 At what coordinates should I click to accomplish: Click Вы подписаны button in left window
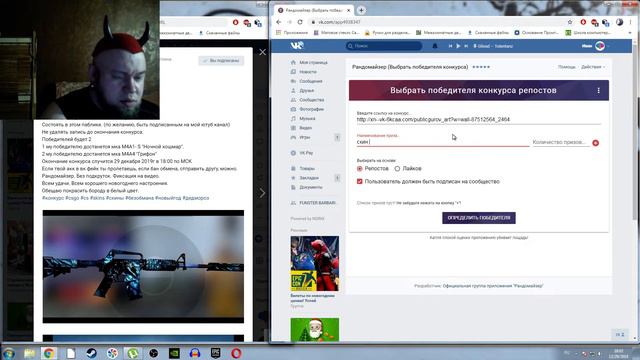[221, 60]
